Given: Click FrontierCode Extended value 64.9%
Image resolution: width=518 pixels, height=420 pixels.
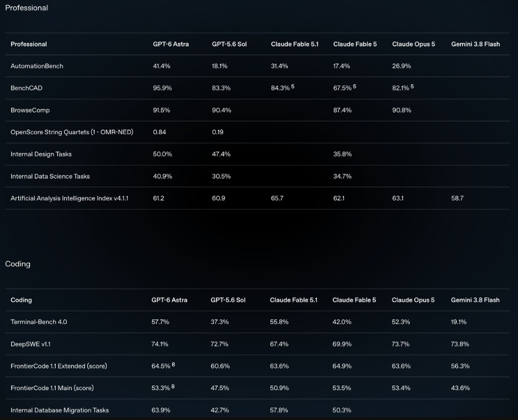Looking at the screenshot, I should pyautogui.click(x=342, y=366).
